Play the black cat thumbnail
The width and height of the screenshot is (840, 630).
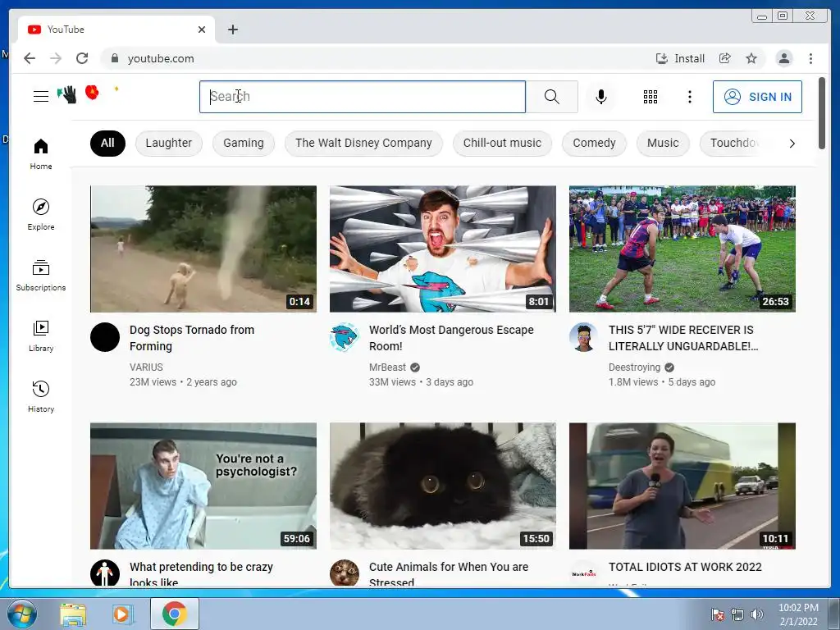click(442, 486)
